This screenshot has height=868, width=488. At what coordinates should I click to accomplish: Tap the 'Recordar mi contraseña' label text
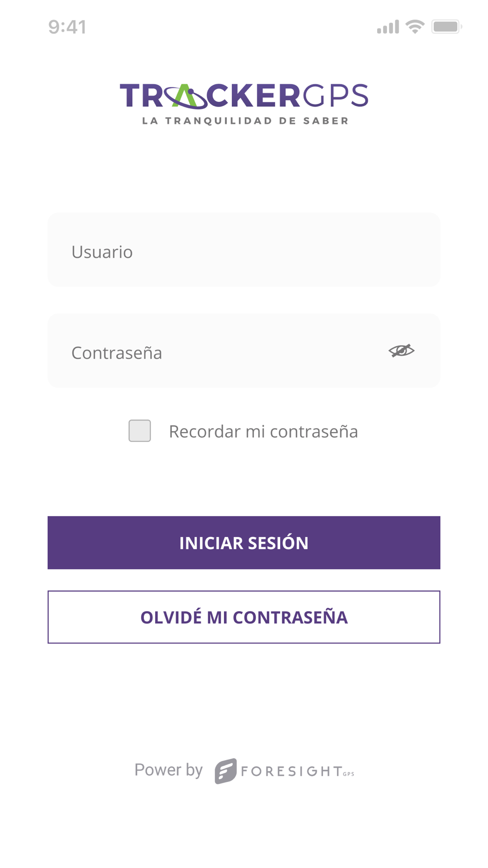point(263,432)
